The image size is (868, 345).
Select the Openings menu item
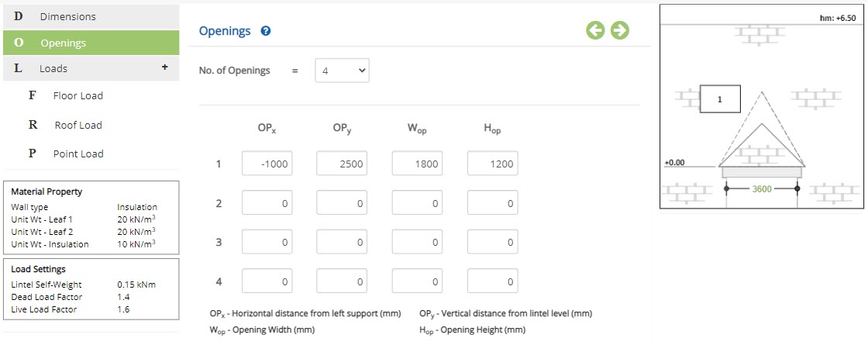coord(91,43)
